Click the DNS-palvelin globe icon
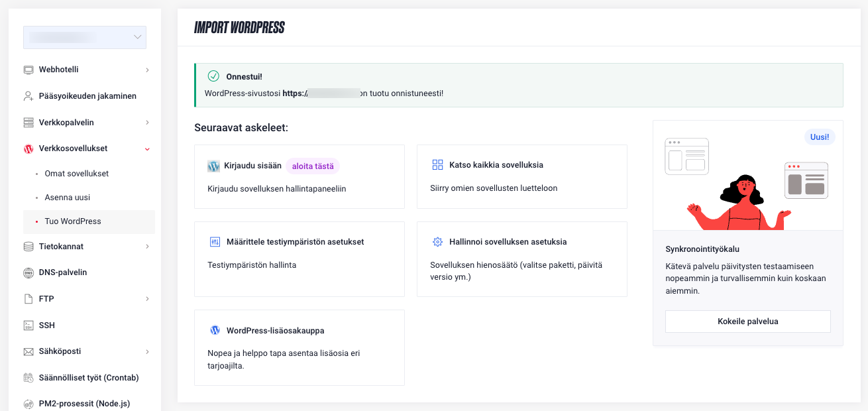The width and height of the screenshot is (868, 411). coord(28,272)
